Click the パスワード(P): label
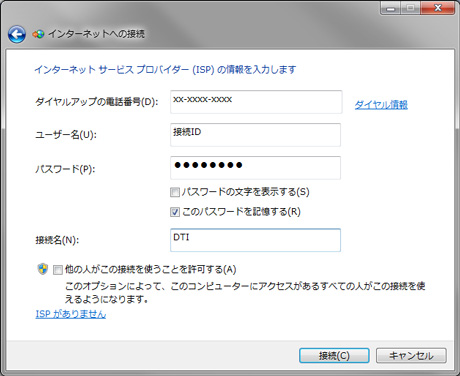Viewport: 460px width, 376px height. [65, 169]
